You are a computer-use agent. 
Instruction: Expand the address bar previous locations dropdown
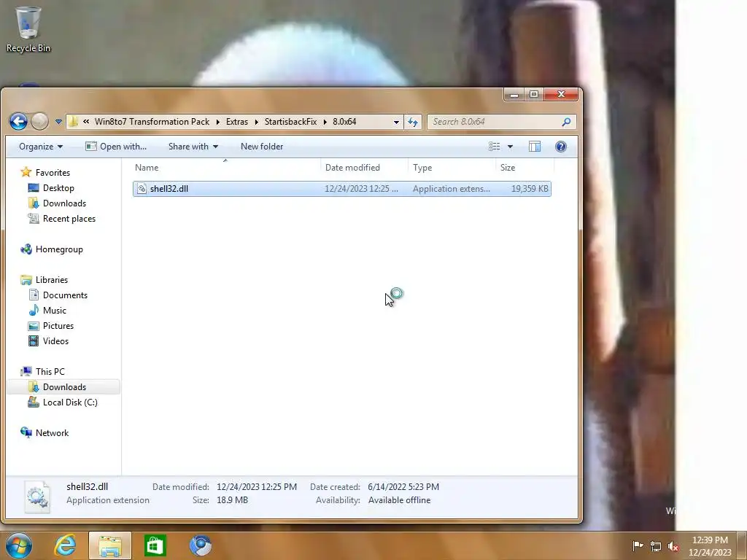click(x=396, y=122)
